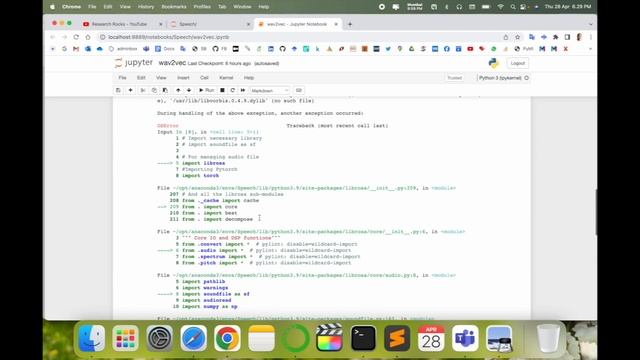Open System Preferences dock icon

click(x=160, y=338)
